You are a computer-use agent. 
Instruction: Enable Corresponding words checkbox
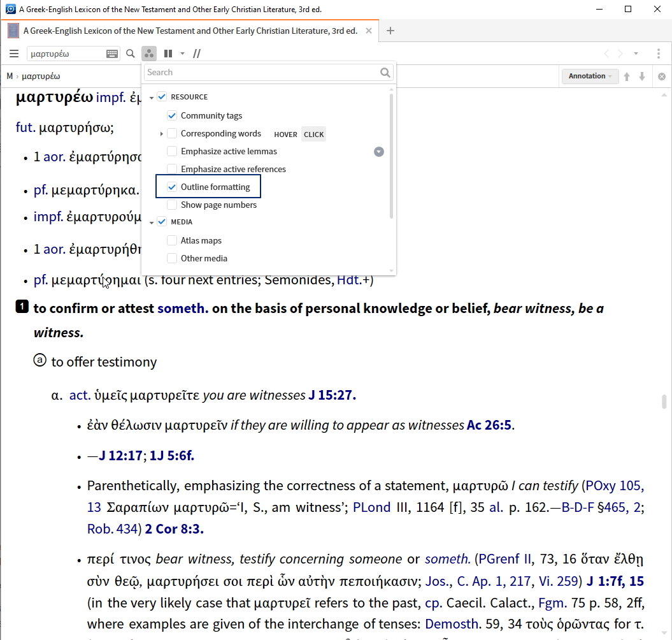(x=172, y=133)
